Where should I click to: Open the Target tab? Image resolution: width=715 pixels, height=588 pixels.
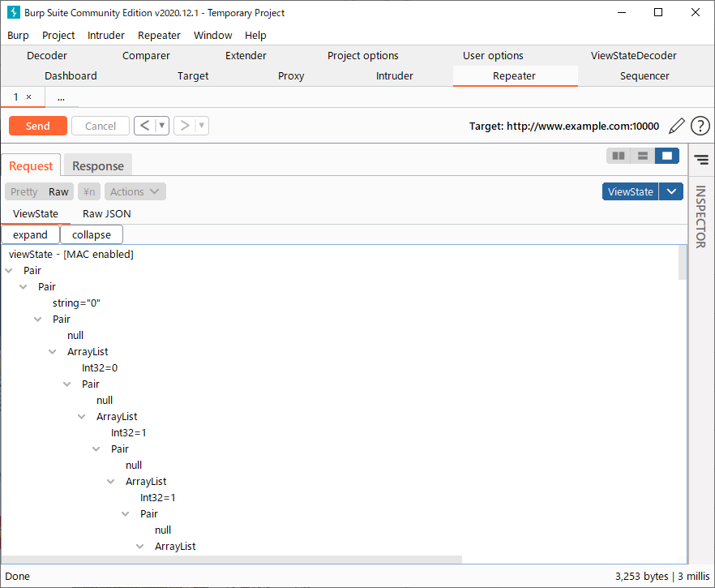tap(193, 75)
